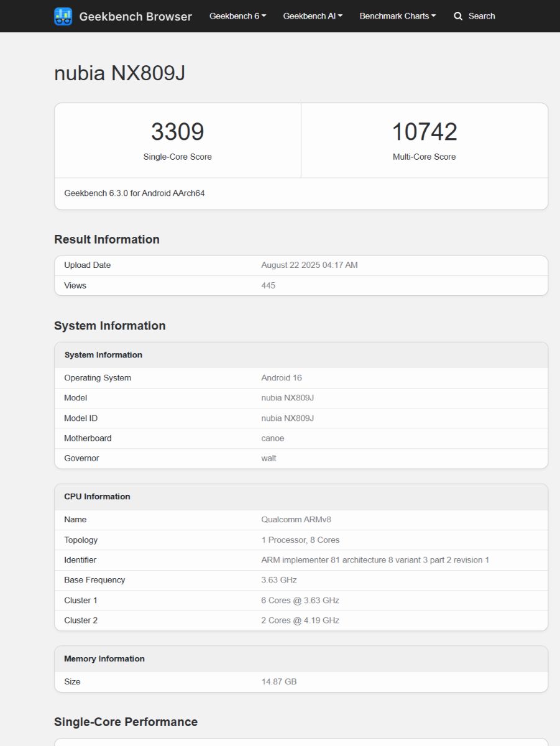Select the ARM implementer 81 identifier value

click(375, 560)
